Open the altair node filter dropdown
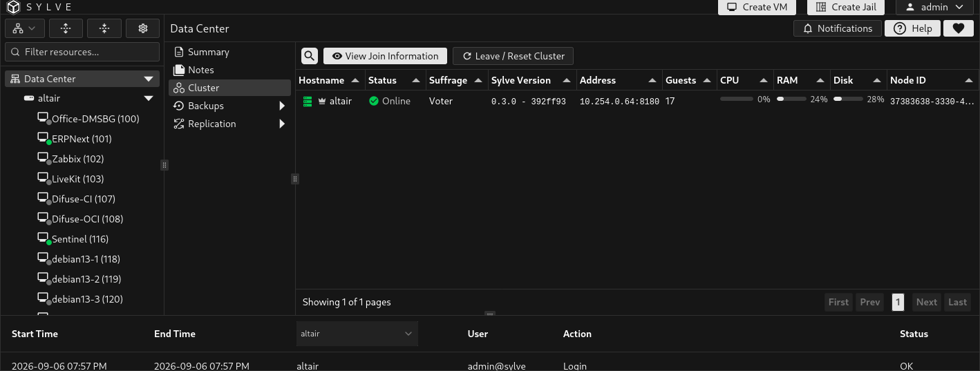This screenshot has width=980, height=371. pos(357,334)
